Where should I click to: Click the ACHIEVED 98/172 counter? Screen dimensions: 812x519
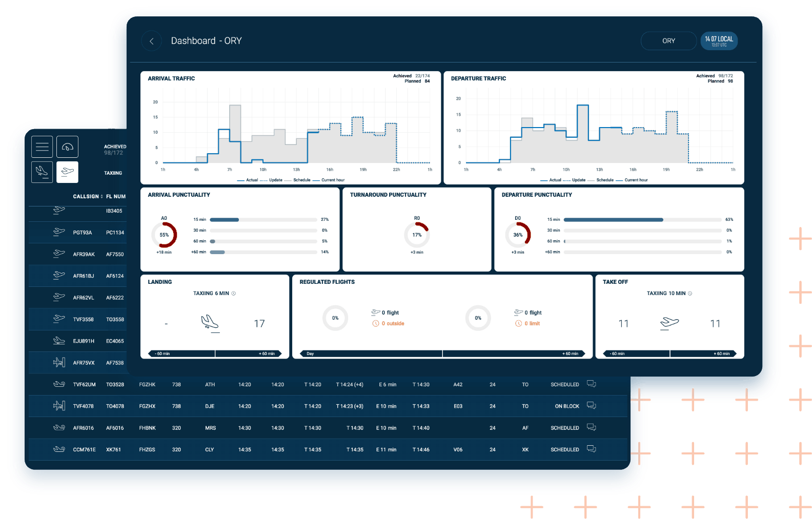point(115,150)
